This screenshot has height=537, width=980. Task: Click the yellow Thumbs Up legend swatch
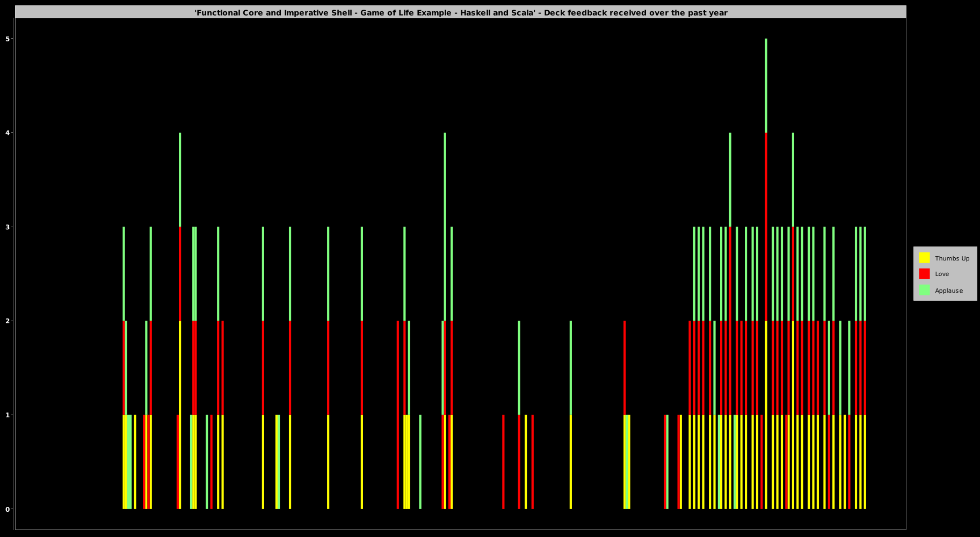[x=924, y=258]
